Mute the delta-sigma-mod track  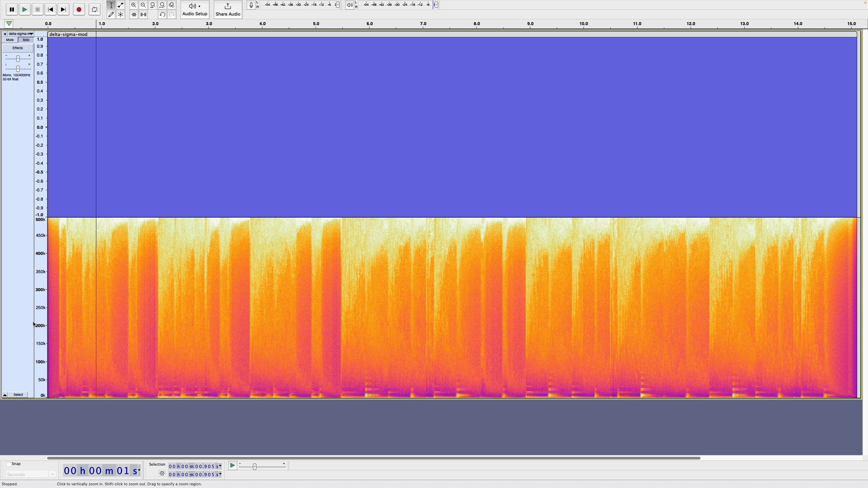pos(9,40)
